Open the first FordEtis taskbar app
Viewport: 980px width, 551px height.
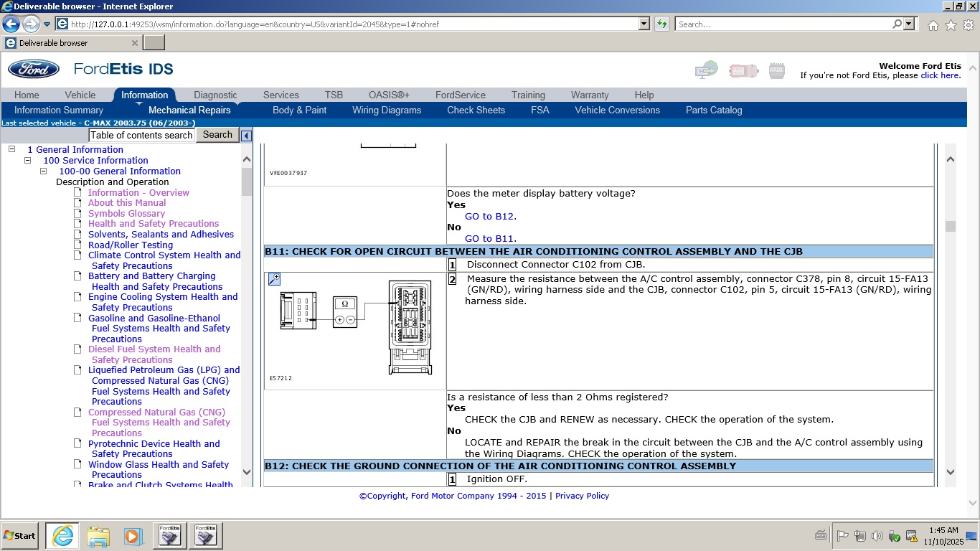click(170, 535)
